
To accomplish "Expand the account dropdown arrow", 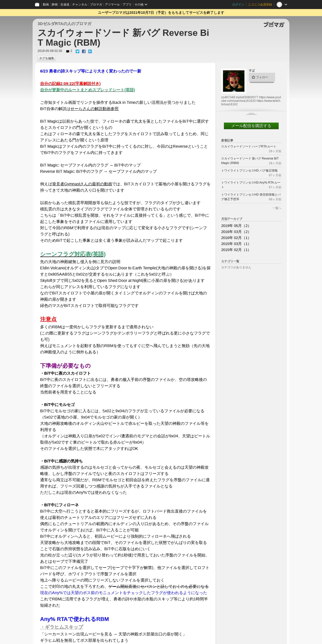I will 286,5.
